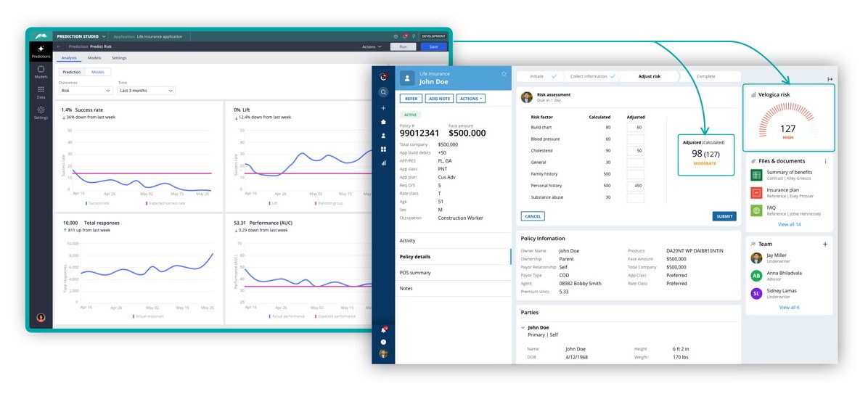Click the search icon in navy sidebar
Viewport: 868px width, 394px height.
[x=383, y=92]
